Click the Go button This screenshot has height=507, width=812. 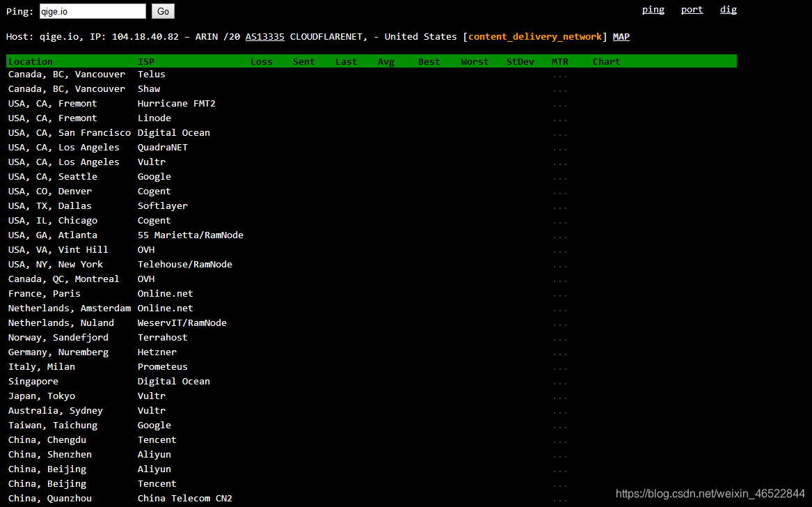(x=163, y=11)
